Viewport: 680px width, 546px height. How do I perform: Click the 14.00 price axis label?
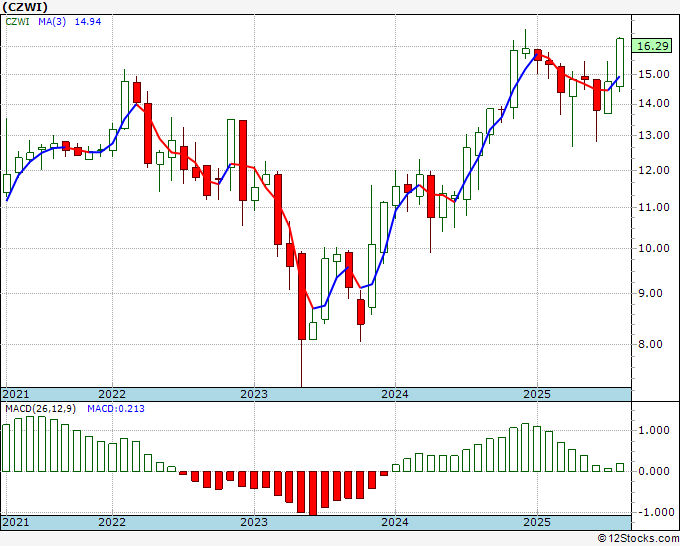tap(654, 103)
